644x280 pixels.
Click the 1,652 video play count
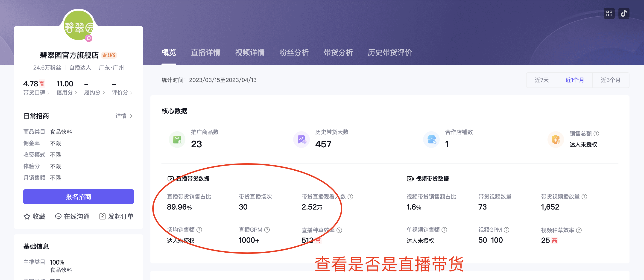(550, 207)
